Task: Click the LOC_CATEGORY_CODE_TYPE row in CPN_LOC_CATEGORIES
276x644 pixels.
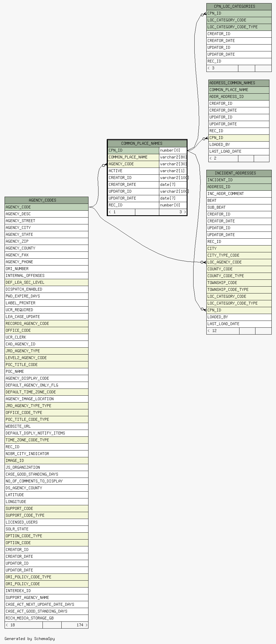Action: pos(239,27)
